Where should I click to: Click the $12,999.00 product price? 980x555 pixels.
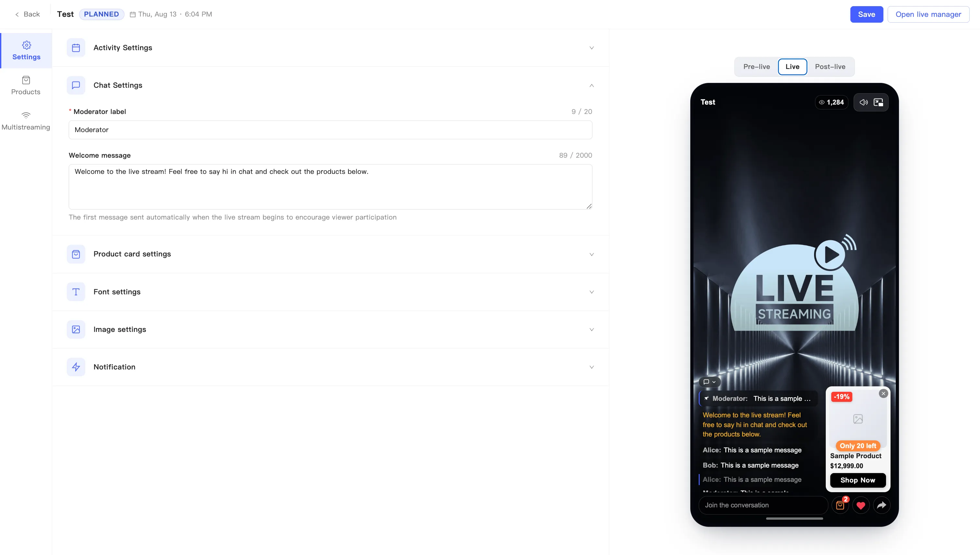[x=846, y=466]
